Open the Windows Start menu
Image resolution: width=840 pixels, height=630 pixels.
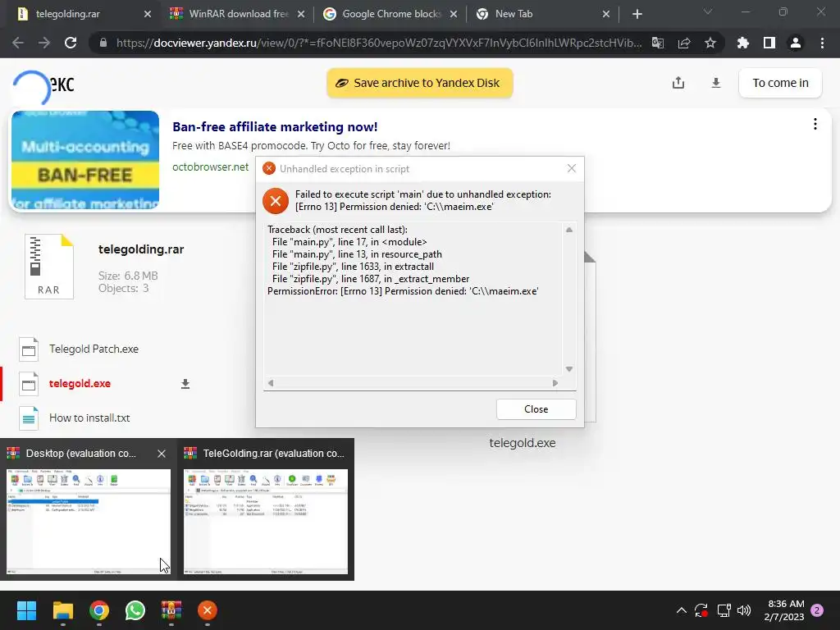[26, 610]
